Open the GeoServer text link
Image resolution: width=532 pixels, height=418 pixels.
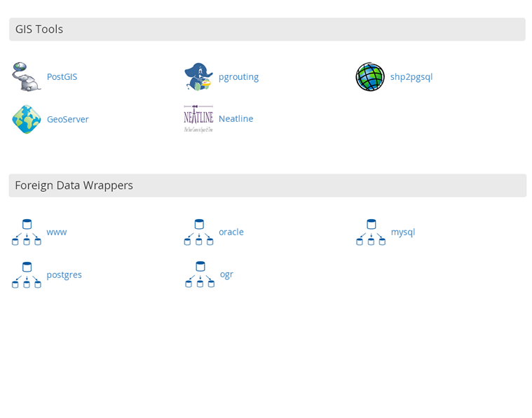point(67,120)
